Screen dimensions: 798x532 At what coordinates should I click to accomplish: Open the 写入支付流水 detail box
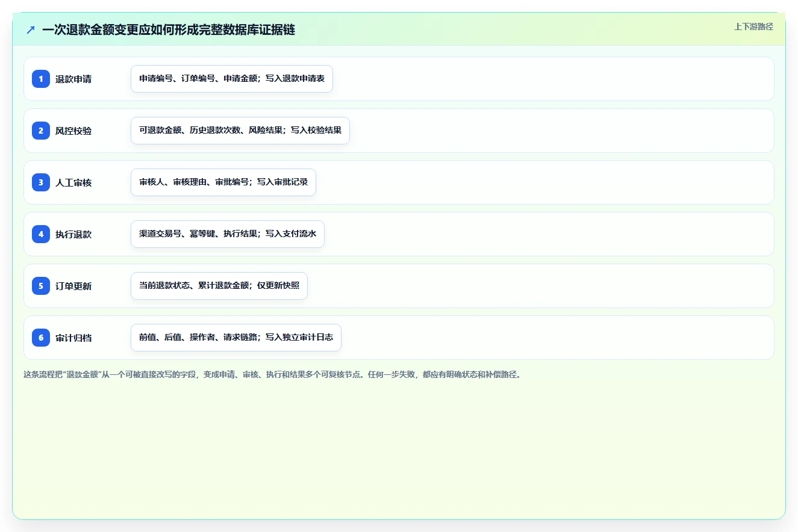tap(228, 234)
